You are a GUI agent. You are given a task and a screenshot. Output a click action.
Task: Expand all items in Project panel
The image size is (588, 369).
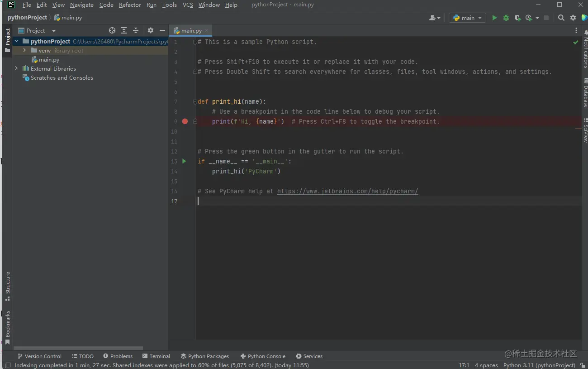coord(124,31)
